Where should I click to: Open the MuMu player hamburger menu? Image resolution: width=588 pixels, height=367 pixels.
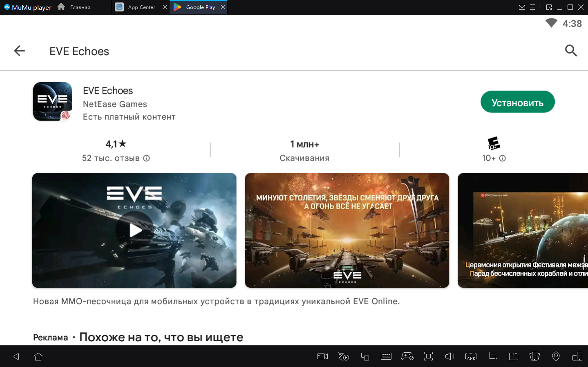tap(532, 7)
